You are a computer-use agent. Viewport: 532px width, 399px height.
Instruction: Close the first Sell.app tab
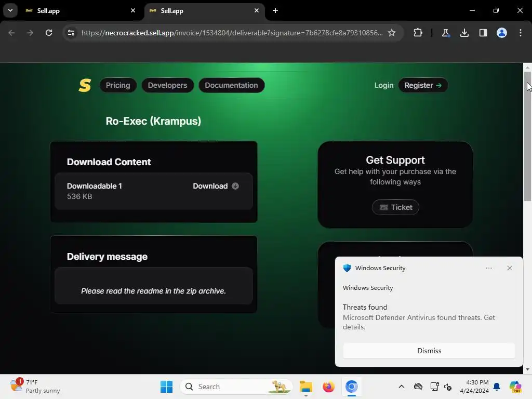coord(133,10)
